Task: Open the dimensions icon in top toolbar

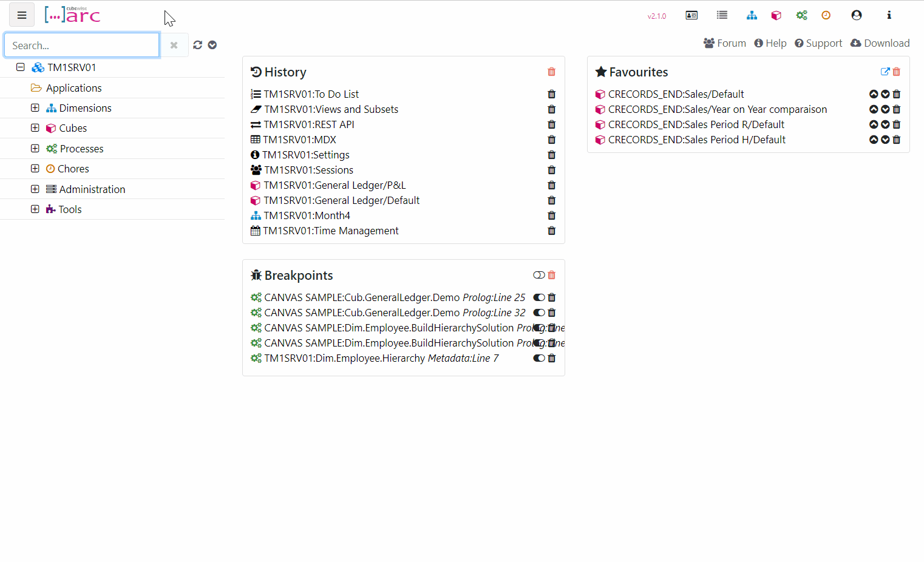Action: coord(752,15)
